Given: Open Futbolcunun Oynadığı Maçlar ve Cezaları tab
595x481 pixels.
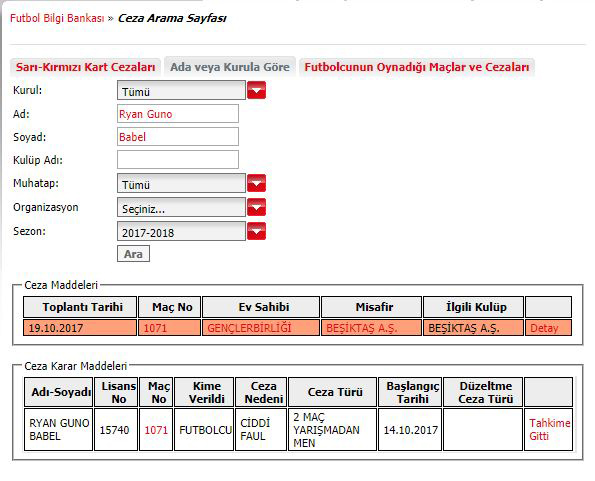Looking at the screenshot, I should click(x=417, y=67).
